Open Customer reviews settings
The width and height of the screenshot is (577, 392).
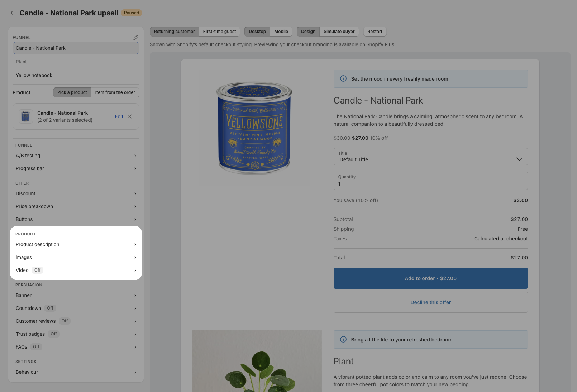point(76,321)
